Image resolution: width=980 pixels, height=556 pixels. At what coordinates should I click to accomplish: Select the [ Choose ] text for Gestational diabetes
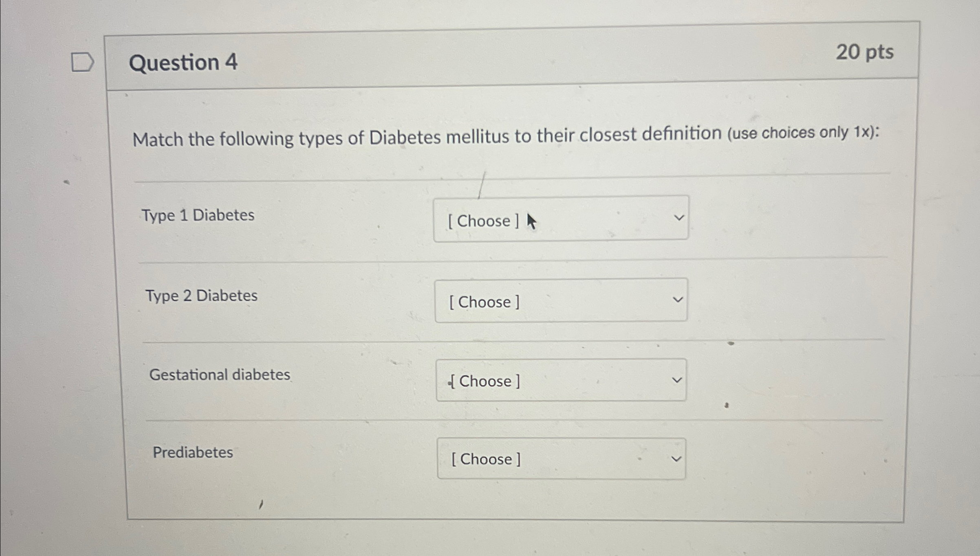click(x=485, y=381)
